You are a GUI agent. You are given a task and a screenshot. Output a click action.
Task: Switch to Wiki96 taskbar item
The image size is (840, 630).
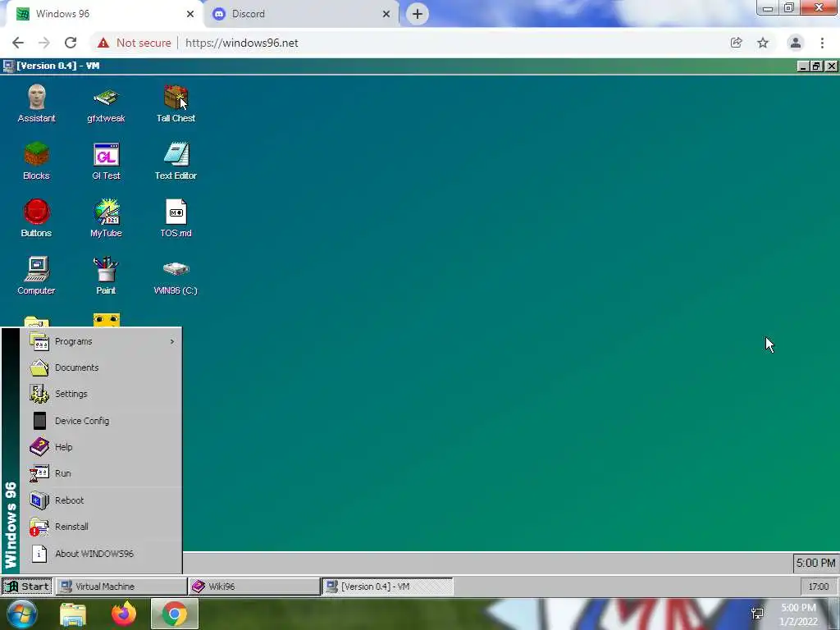(255, 586)
